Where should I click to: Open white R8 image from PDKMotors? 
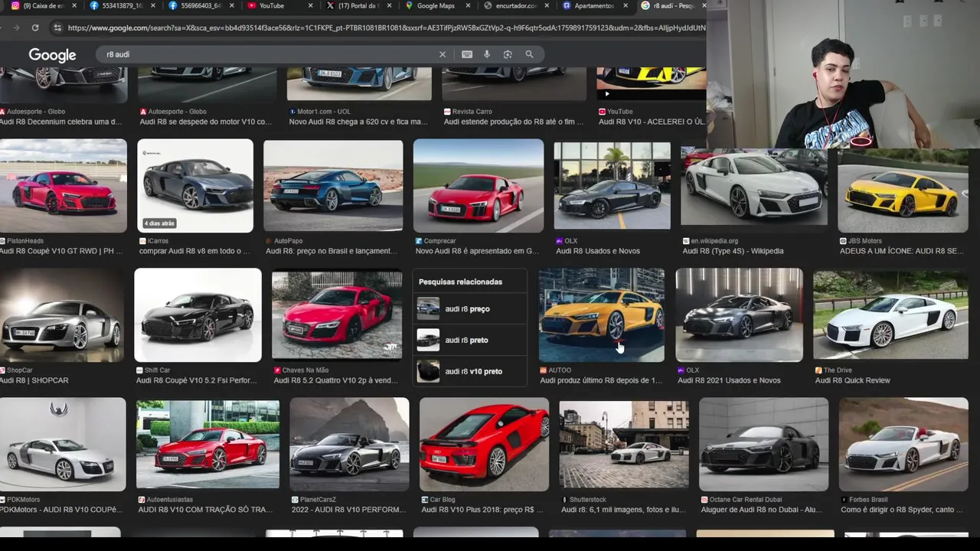pyautogui.click(x=63, y=445)
